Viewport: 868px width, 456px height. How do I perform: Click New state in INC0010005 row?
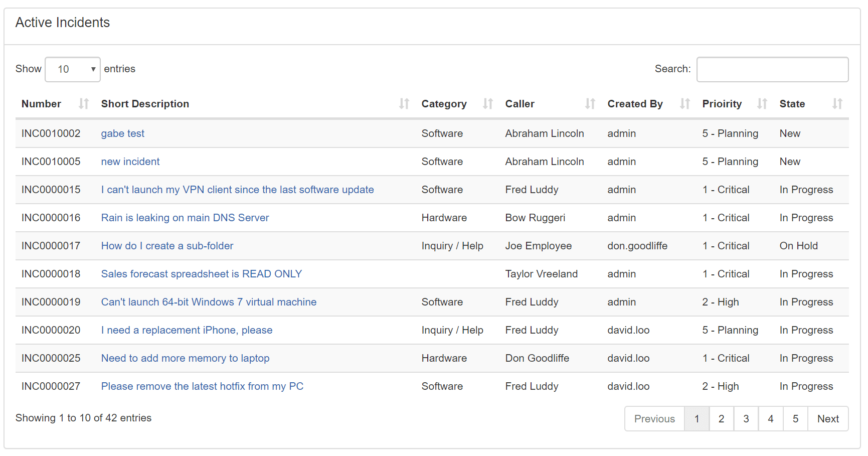790,162
